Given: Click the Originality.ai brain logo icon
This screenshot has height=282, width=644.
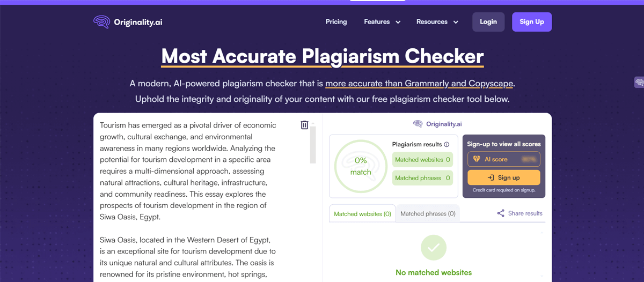Looking at the screenshot, I should click(101, 22).
